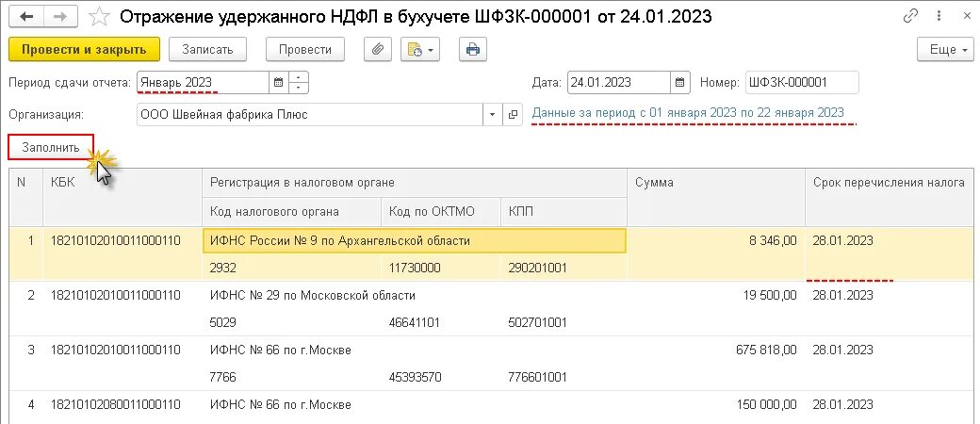Screen dimensions: 980x424
Task: Open calendar for report period field
Action: [x=279, y=82]
